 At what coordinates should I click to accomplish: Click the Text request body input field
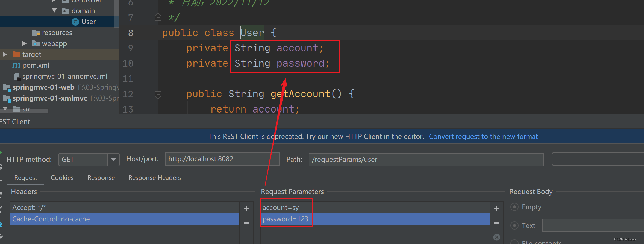[x=593, y=225]
